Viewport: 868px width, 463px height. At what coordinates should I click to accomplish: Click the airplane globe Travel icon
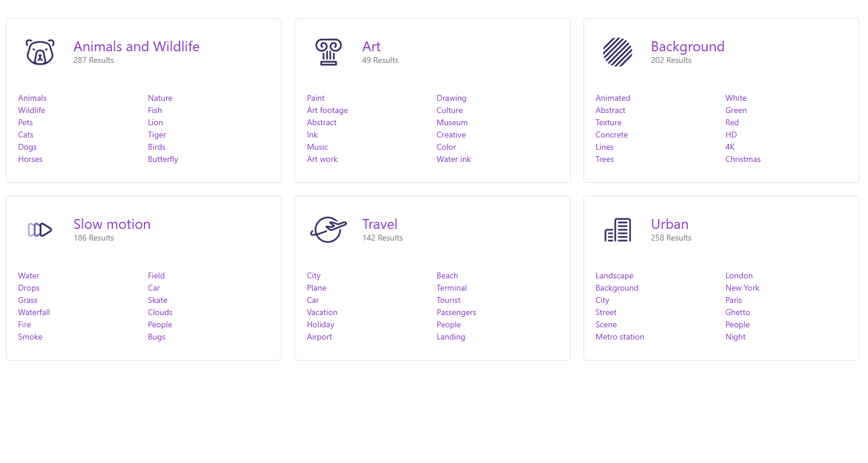pyautogui.click(x=328, y=230)
